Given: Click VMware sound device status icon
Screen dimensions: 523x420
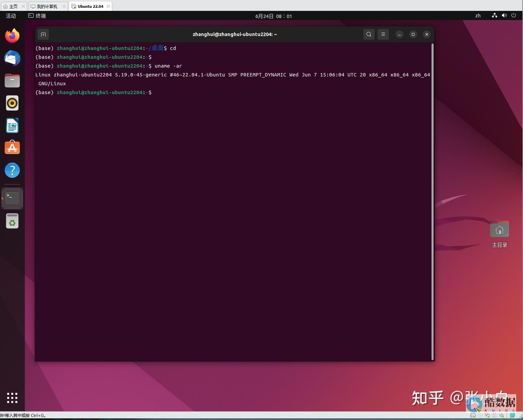Looking at the screenshot, I should (x=502, y=416).
